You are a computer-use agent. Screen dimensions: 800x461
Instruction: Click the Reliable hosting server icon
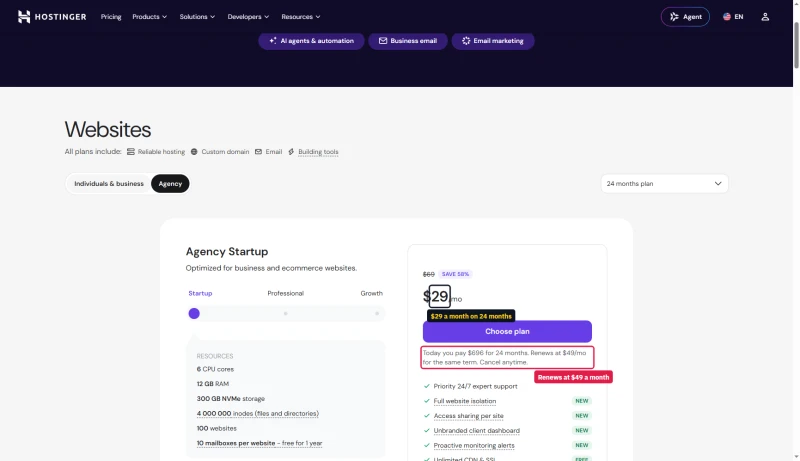coord(131,151)
